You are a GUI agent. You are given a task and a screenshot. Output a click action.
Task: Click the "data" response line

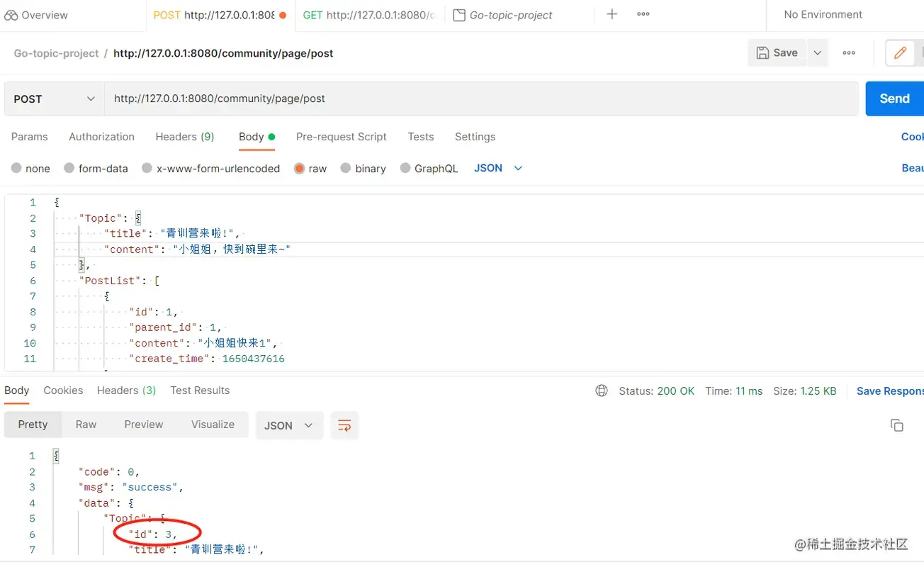click(x=106, y=503)
